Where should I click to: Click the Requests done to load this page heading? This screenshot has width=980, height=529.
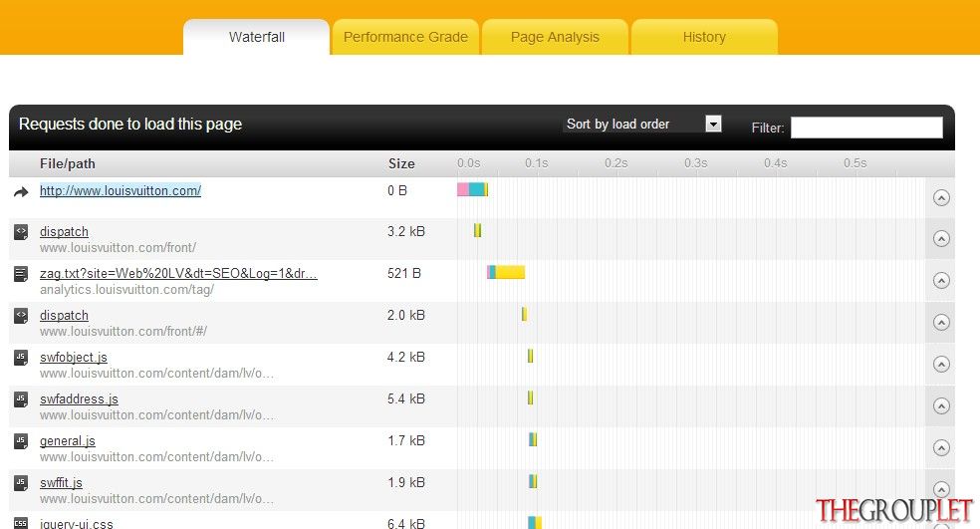(x=130, y=124)
